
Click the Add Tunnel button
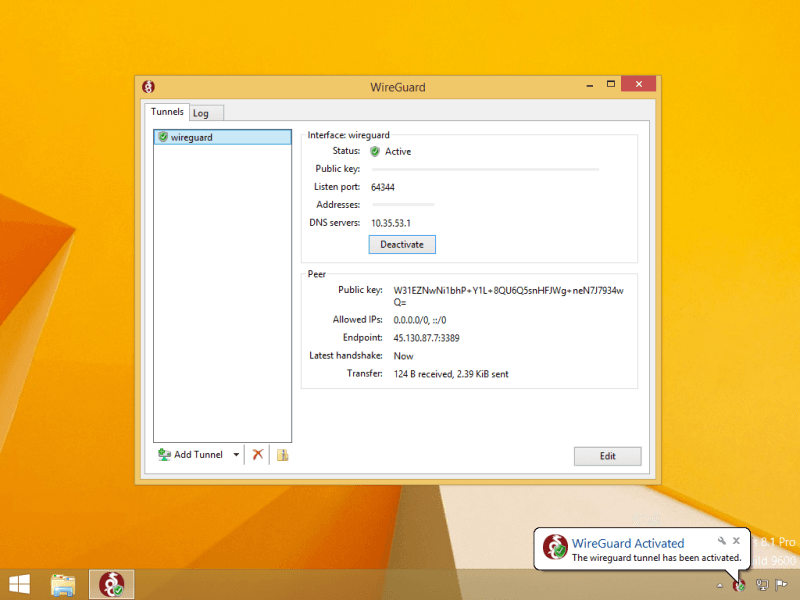coord(192,455)
